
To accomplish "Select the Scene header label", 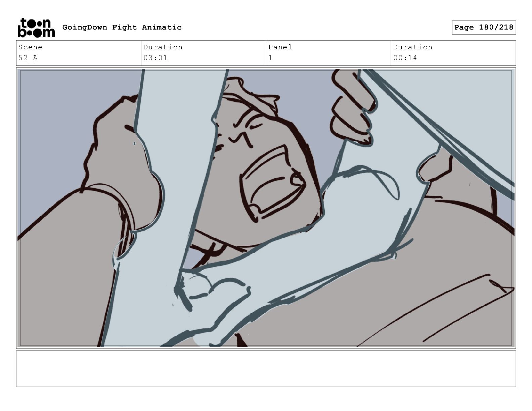I will tap(30, 47).
